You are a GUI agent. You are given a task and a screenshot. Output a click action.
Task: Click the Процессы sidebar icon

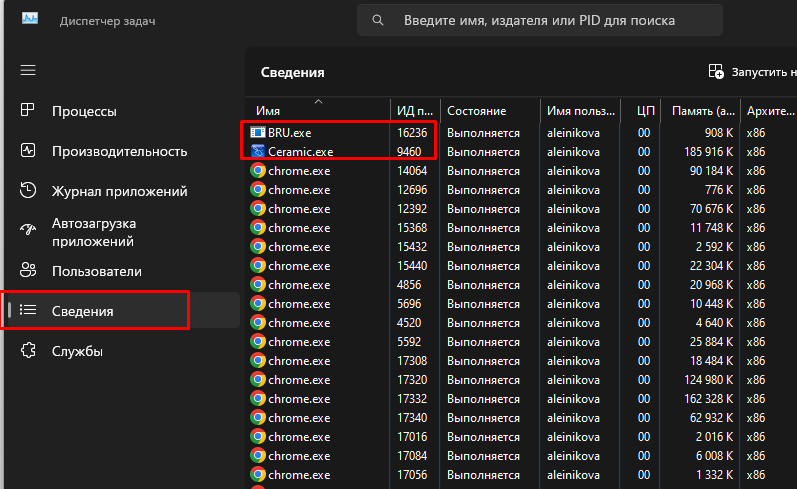[27, 110]
